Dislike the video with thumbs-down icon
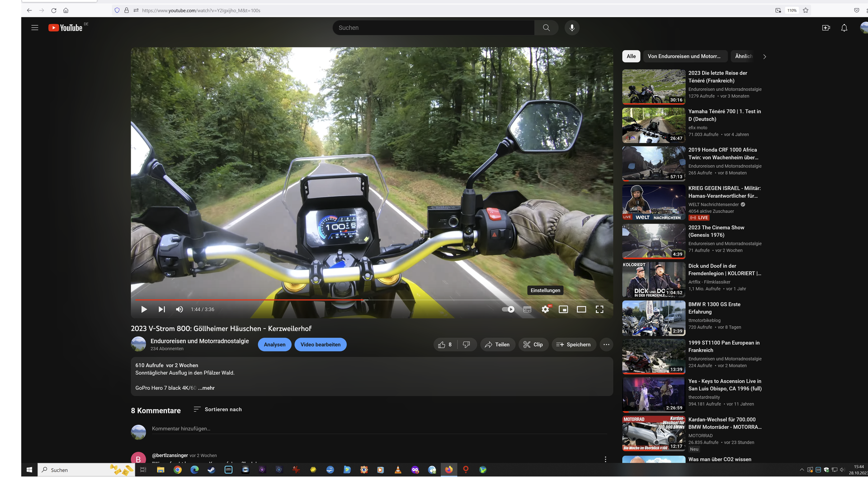The width and height of the screenshot is (868, 488). click(x=467, y=345)
